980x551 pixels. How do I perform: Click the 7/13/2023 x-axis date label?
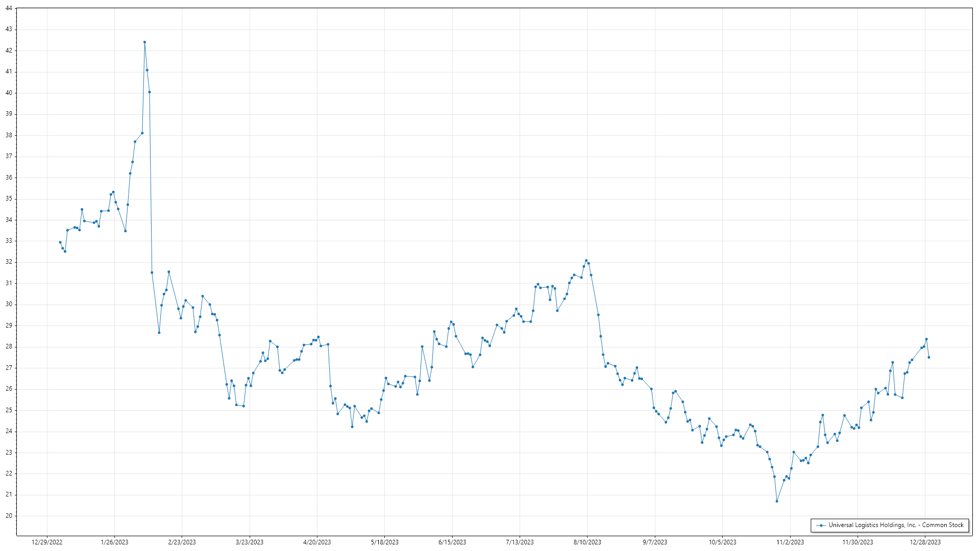pos(520,542)
